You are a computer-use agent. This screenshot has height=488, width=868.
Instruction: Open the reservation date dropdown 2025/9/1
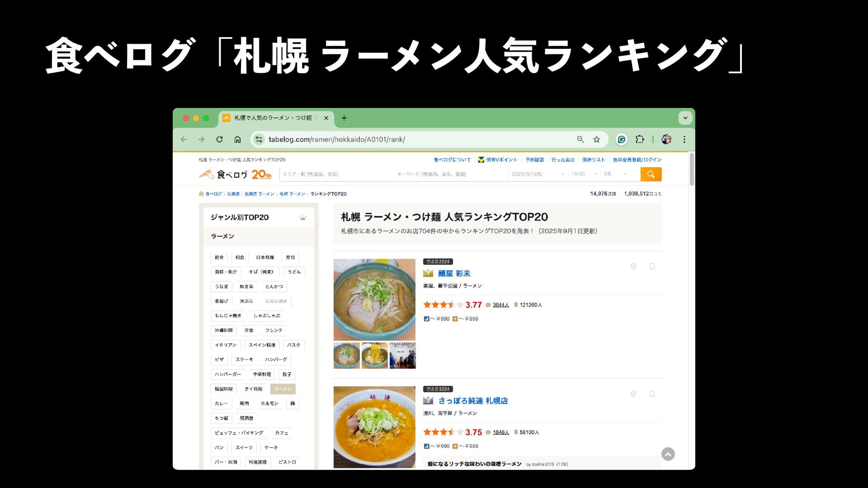[x=538, y=174]
